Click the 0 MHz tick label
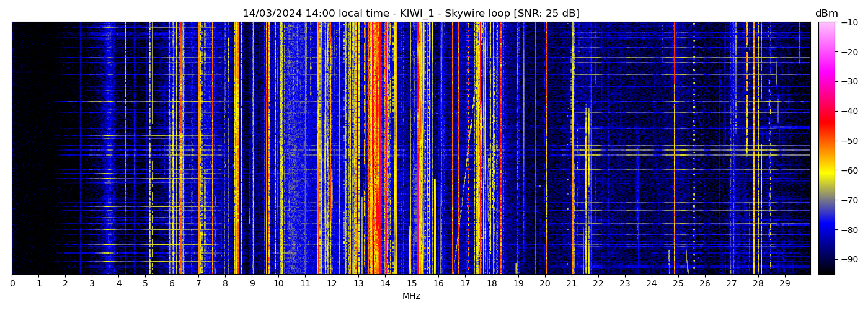Image resolution: width=868 pixels, height=310 pixels. 12,283
